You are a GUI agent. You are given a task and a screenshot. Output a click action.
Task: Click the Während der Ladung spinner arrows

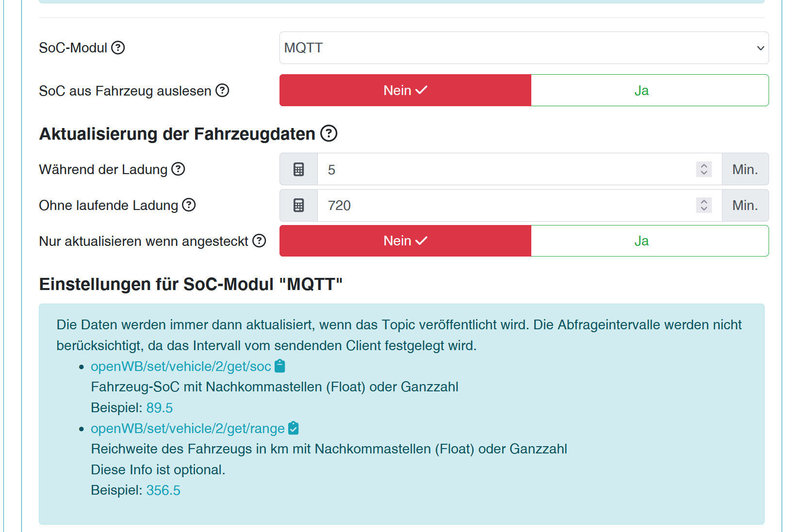coord(704,169)
